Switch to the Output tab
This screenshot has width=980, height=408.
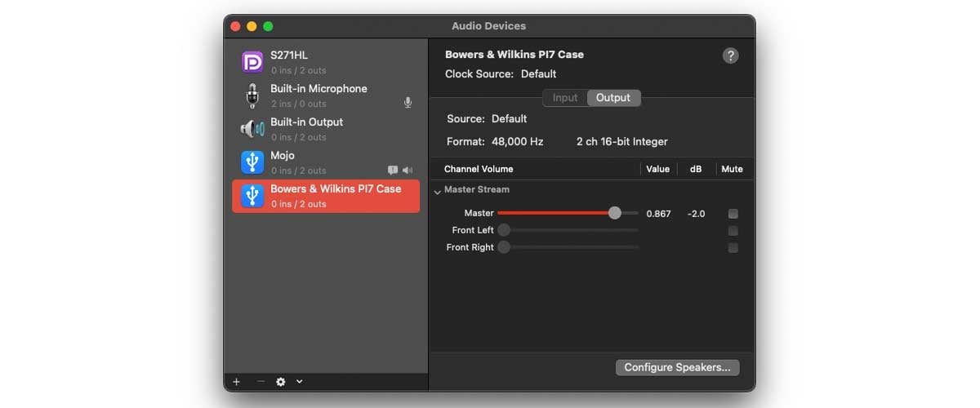click(x=613, y=98)
